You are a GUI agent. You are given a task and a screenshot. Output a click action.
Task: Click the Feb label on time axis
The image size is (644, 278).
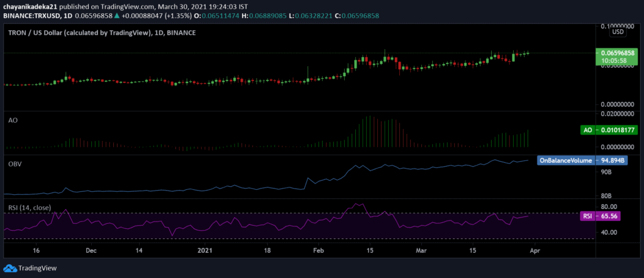tap(318, 250)
